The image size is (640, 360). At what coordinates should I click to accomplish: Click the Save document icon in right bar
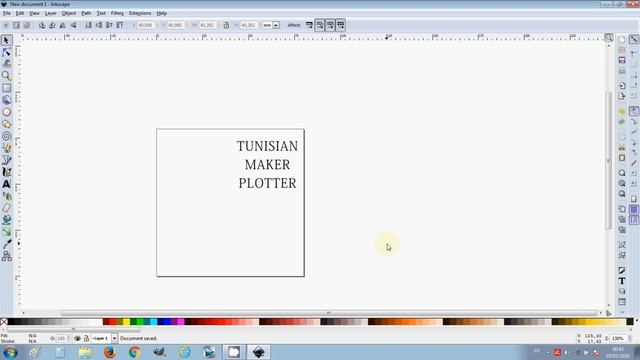click(622, 60)
